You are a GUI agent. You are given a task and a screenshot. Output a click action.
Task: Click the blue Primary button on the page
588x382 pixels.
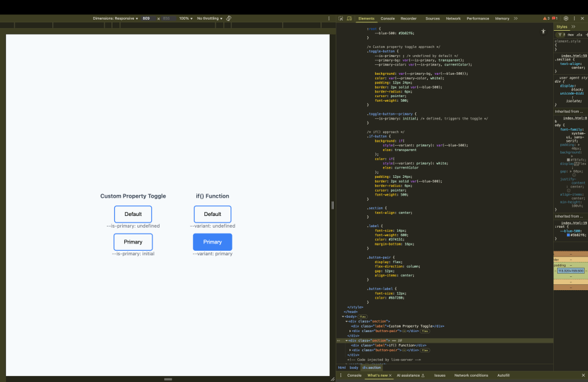pos(212,242)
